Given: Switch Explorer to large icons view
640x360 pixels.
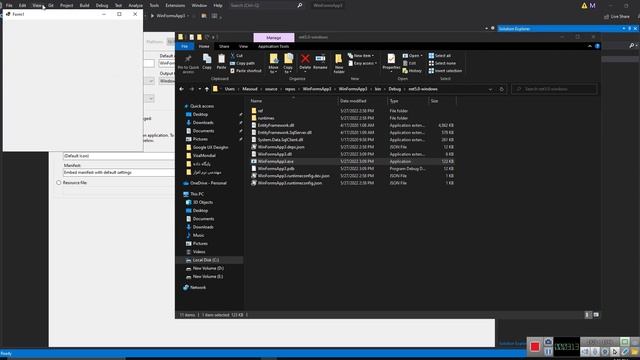Looking at the screenshot, I should [596, 315].
